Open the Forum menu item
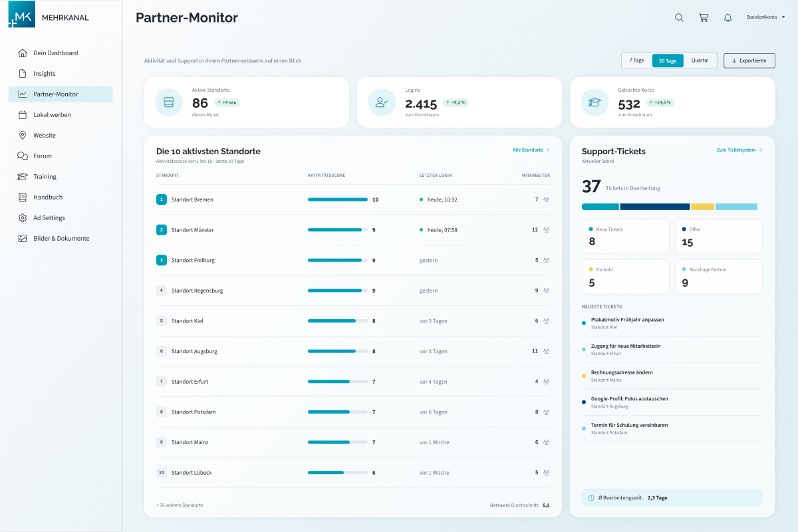 coord(61,156)
